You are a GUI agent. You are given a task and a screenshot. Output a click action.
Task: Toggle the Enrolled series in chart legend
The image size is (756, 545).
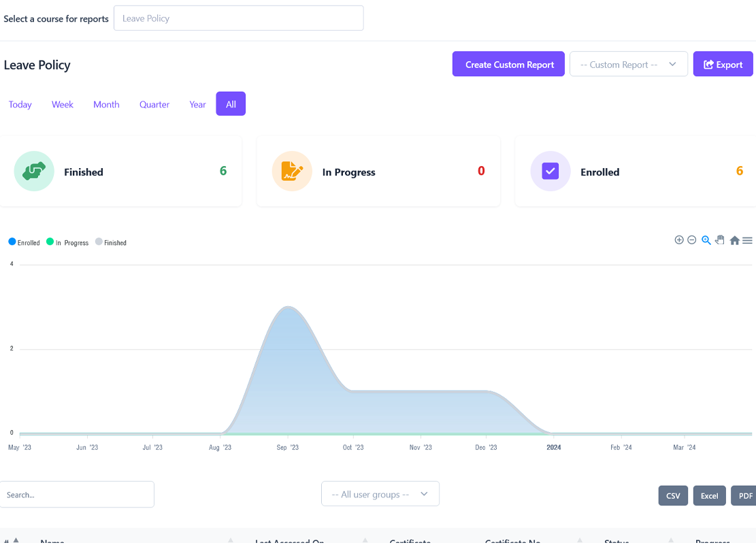click(x=24, y=242)
